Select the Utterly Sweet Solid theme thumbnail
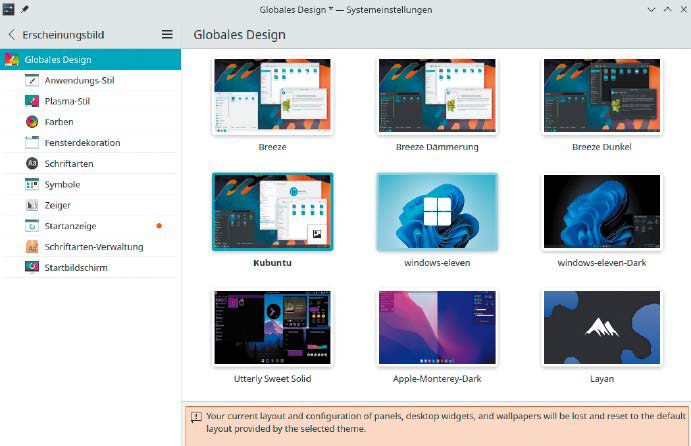 [272, 327]
